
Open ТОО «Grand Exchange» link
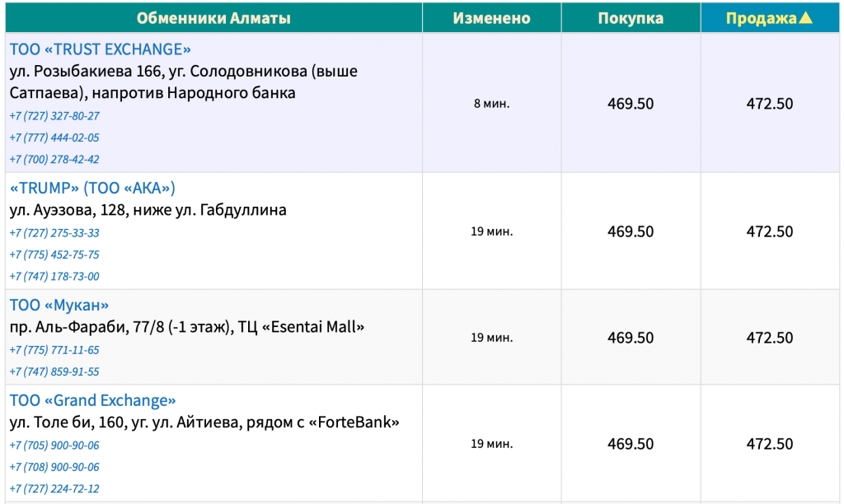[x=92, y=401]
